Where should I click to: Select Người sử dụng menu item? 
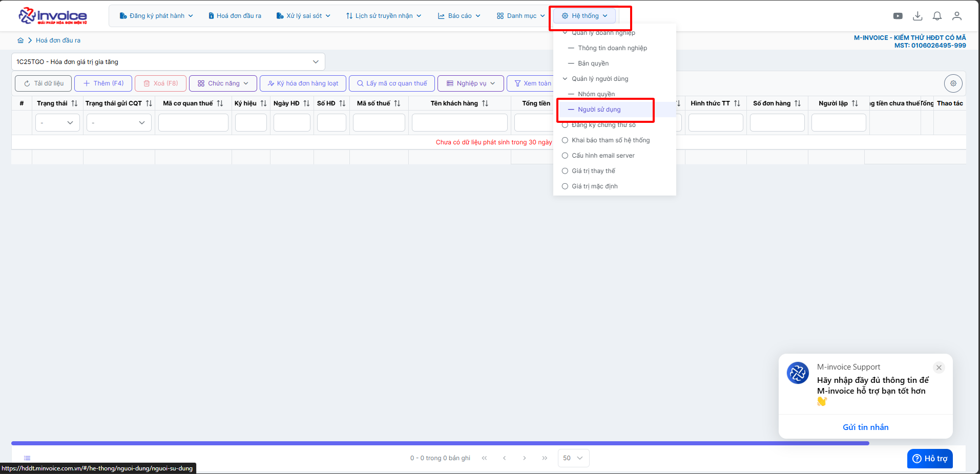coord(599,110)
